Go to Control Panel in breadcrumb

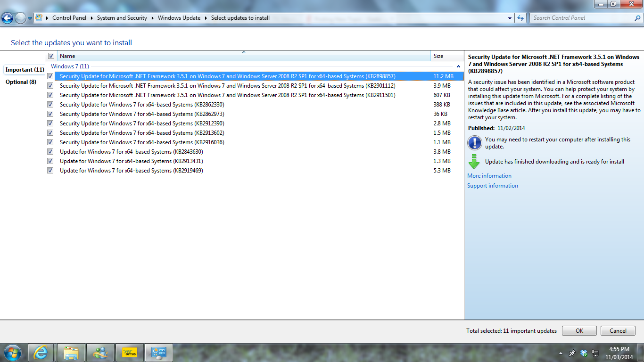tap(69, 18)
